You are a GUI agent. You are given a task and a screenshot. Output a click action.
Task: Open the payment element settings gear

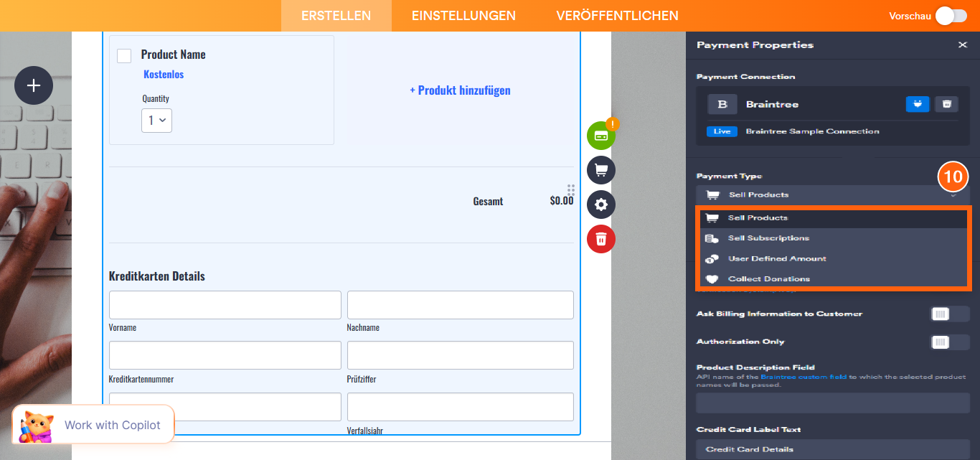tap(600, 205)
